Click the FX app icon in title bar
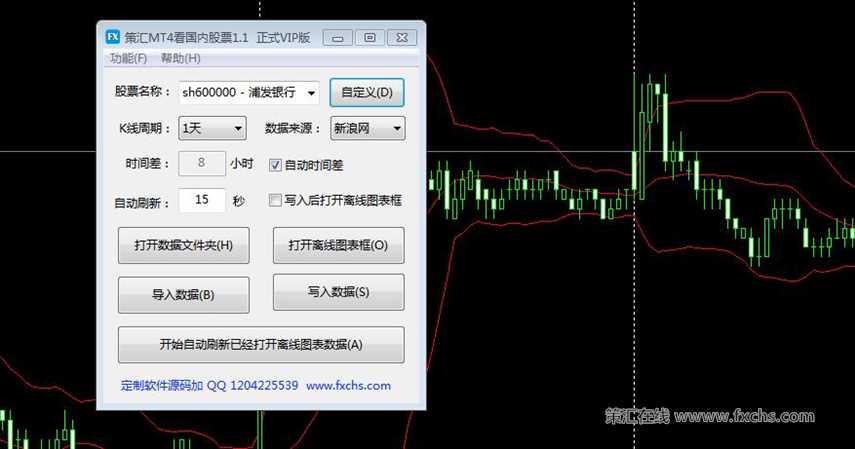Viewport: 855px width, 449px height. coord(112,37)
